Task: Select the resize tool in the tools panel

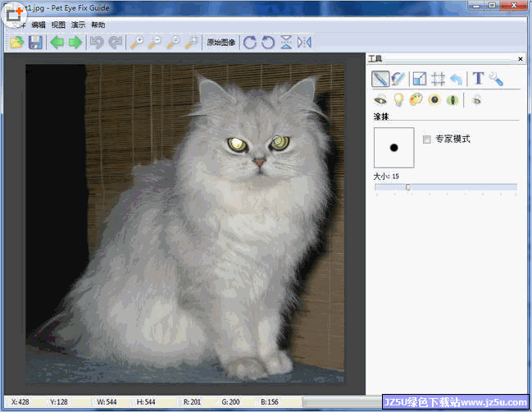Action: (419, 79)
